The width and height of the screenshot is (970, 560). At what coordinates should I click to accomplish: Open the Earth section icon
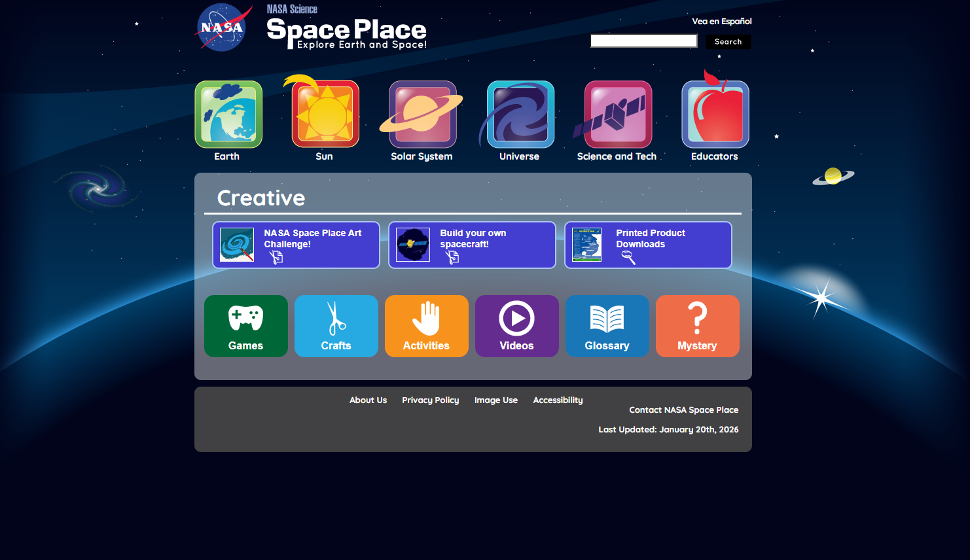(228, 114)
